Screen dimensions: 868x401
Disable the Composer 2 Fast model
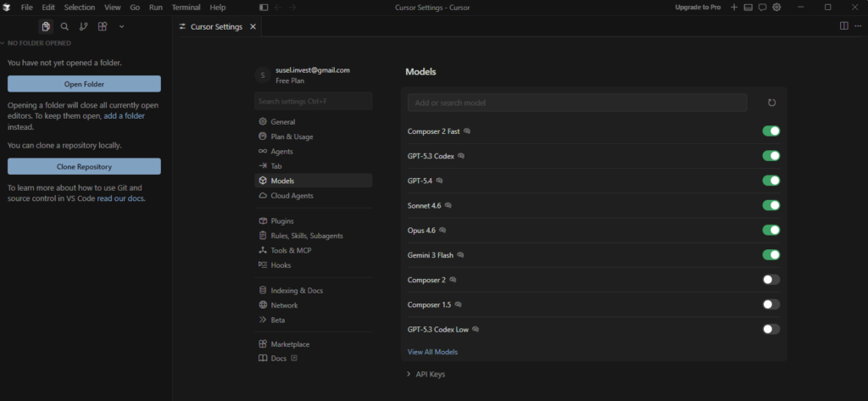tap(771, 131)
